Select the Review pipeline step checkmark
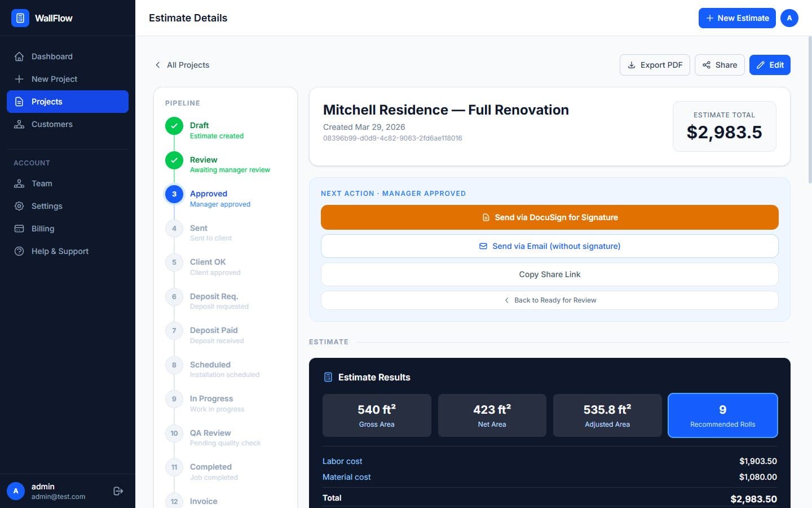This screenshot has height=508, width=812. (174, 160)
